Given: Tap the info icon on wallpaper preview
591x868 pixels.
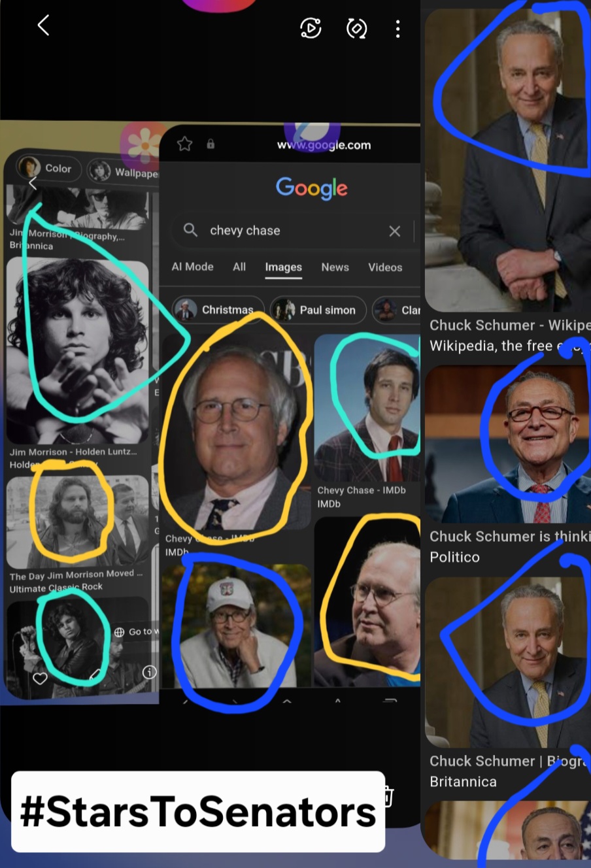Looking at the screenshot, I should [150, 672].
